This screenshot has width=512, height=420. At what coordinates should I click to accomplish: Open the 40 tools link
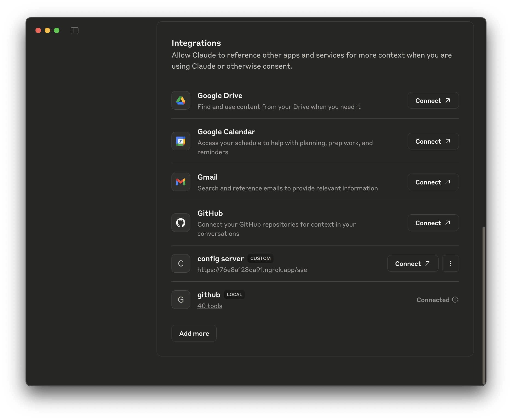210,306
